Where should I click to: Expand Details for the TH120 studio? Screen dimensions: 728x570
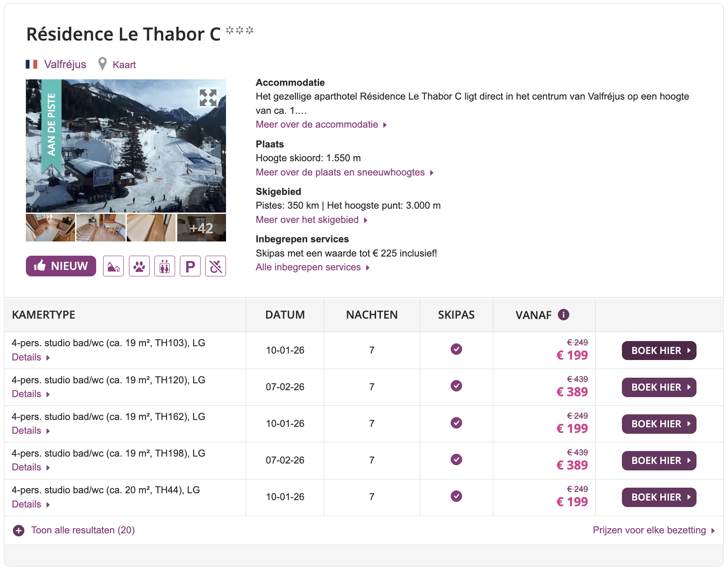click(31, 394)
